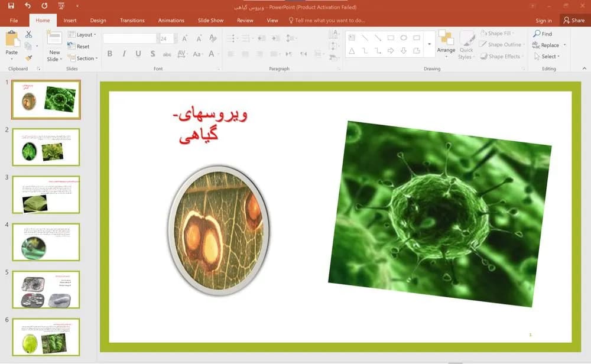
Task: Open the Section dropdown
Action: (x=83, y=58)
